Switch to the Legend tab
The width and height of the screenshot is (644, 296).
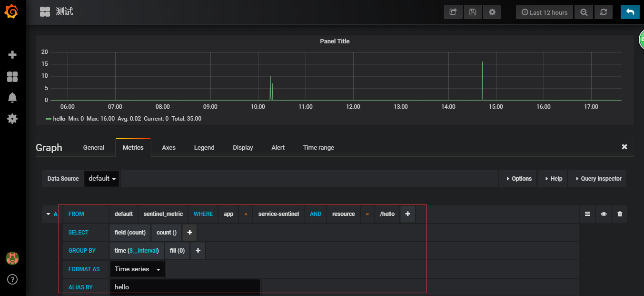[204, 147]
